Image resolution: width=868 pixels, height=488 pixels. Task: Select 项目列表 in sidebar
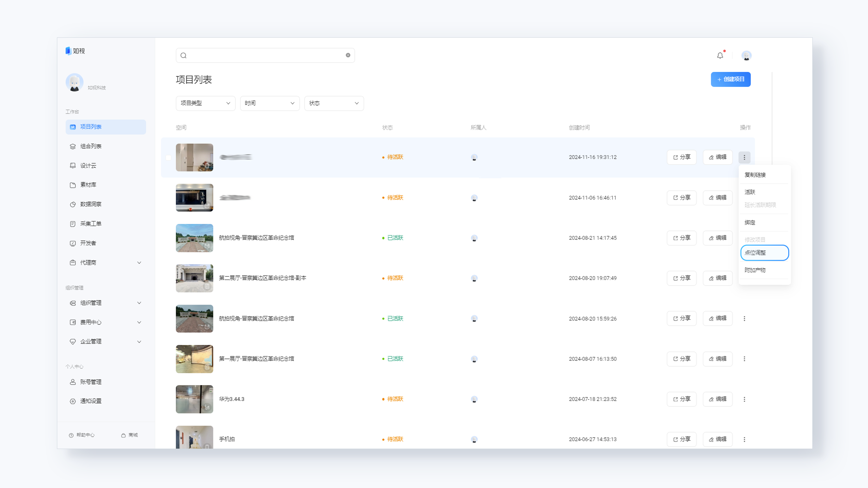point(106,127)
